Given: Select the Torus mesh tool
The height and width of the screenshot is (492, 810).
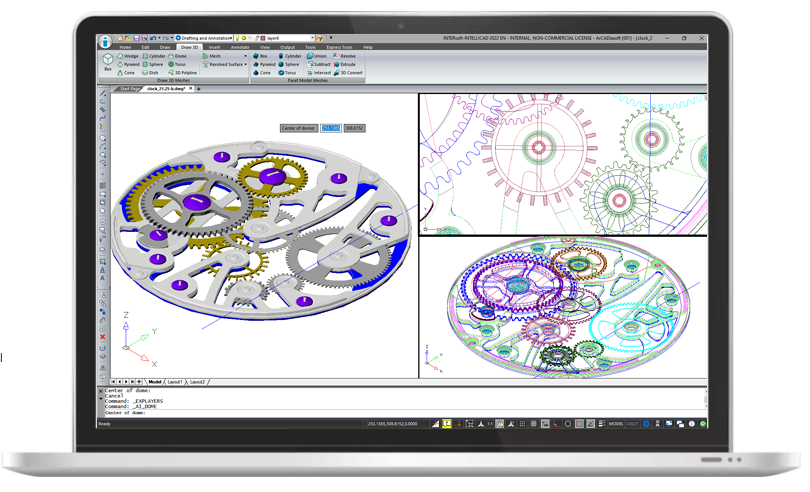Looking at the screenshot, I should pos(178,64).
